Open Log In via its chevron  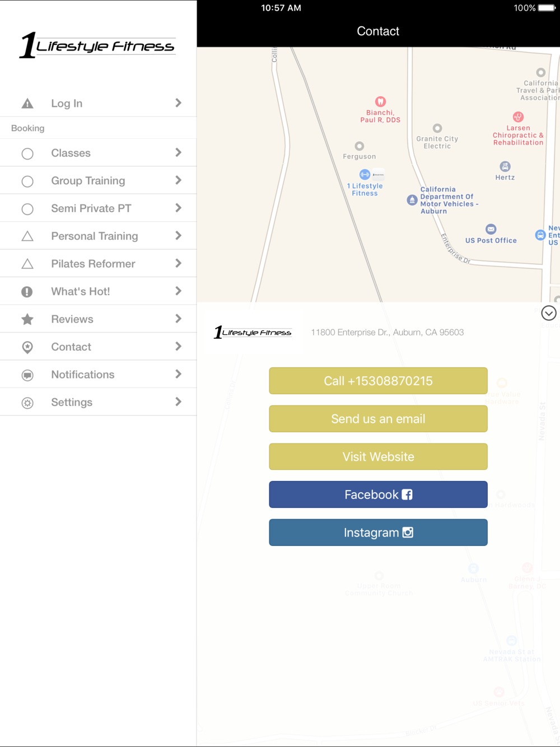coord(178,103)
